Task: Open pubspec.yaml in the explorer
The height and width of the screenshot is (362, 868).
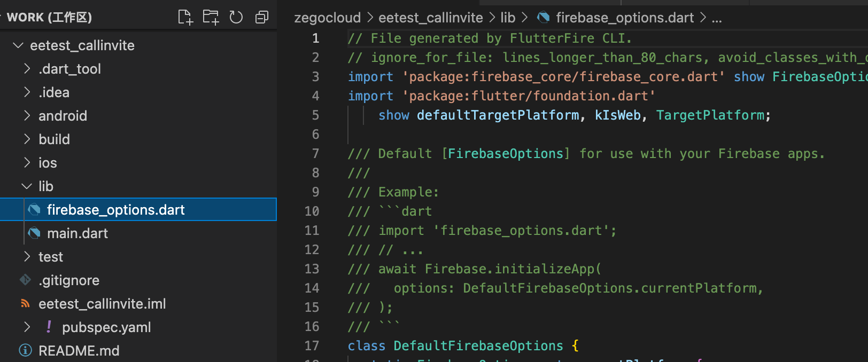Action: pyautogui.click(x=138, y=327)
